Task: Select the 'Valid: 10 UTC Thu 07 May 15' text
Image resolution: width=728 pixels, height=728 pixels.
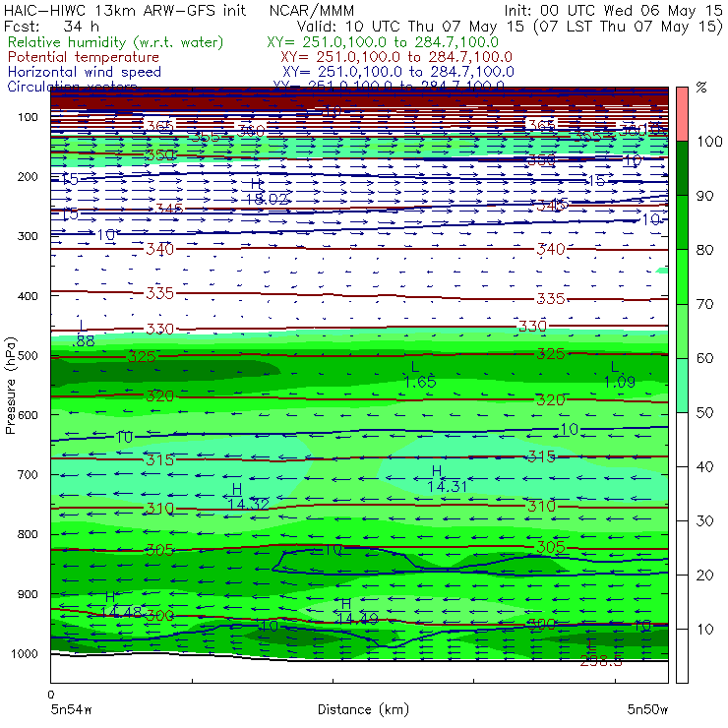Action: coord(412,26)
